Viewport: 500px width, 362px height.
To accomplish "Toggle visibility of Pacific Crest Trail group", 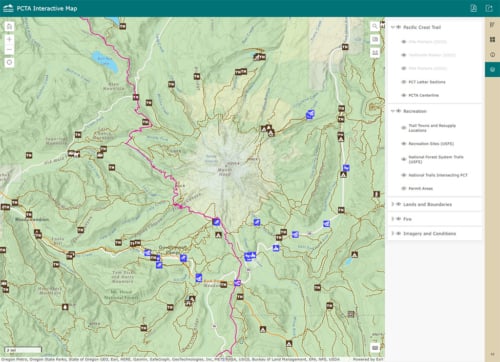I will pos(398,27).
